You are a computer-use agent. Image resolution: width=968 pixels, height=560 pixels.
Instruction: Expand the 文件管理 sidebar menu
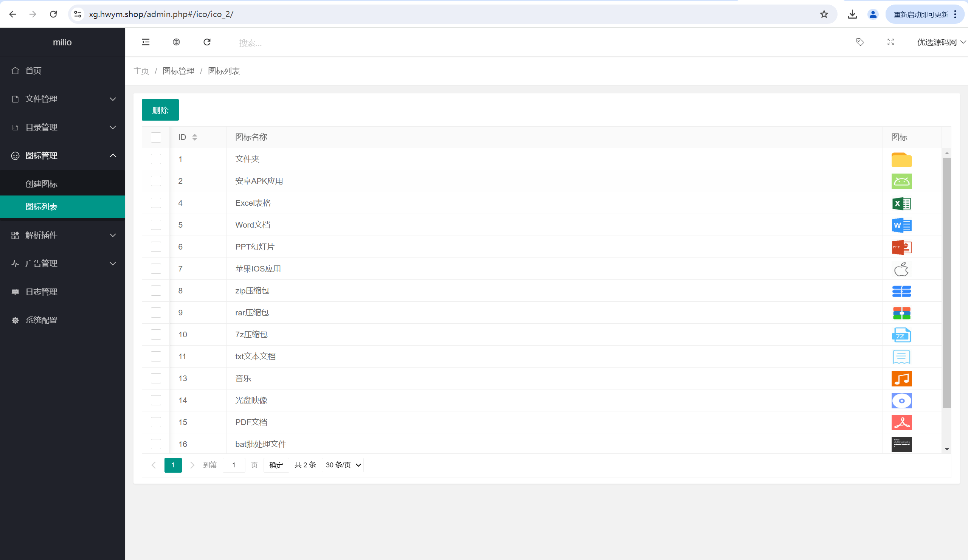pyautogui.click(x=62, y=99)
